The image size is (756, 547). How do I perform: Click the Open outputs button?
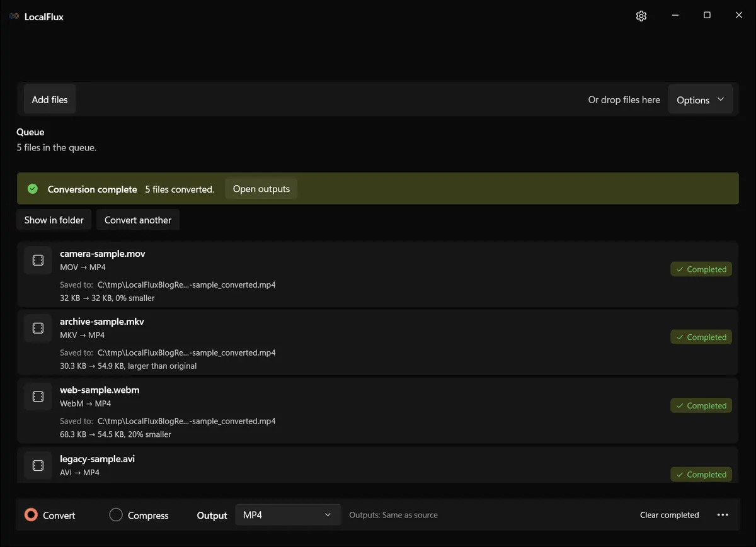[261, 189]
